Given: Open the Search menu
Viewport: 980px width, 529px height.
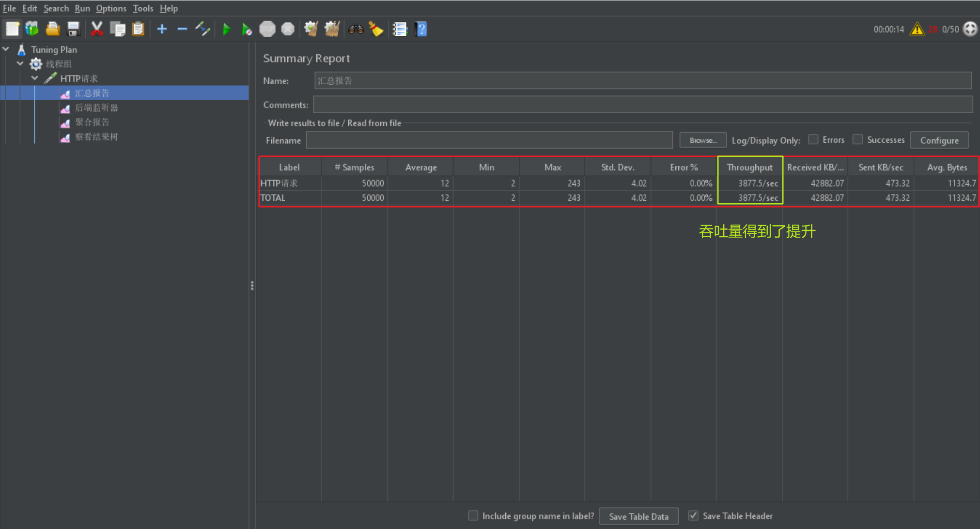Looking at the screenshot, I should (x=56, y=8).
